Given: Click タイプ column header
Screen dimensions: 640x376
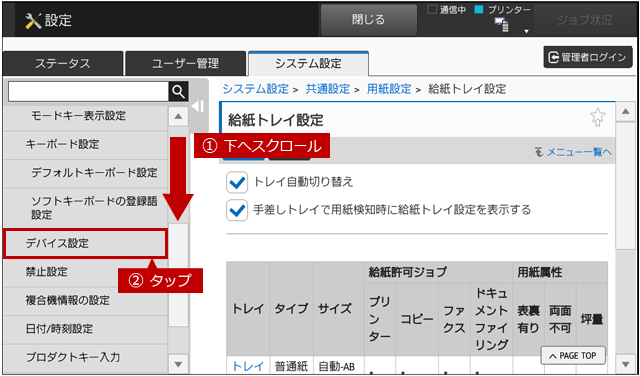Looking at the screenshot, I should (x=291, y=309).
